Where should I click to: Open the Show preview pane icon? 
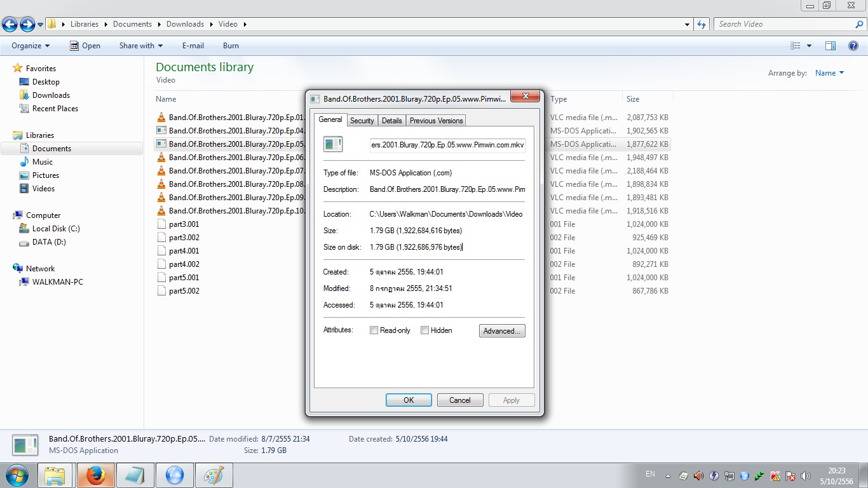(830, 46)
